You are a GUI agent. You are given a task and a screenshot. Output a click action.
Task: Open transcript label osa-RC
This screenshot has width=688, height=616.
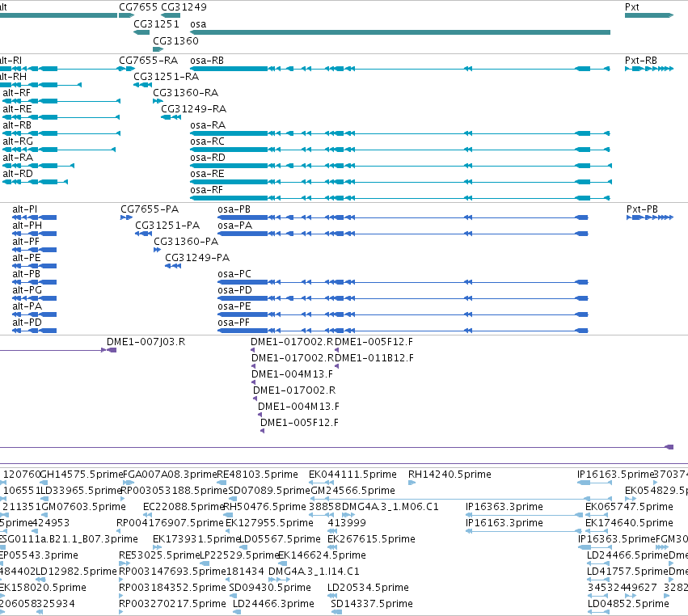coord(207,141)
